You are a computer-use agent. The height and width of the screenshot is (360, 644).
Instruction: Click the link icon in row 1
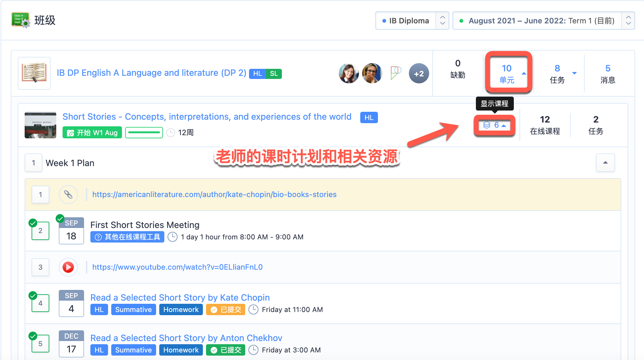click(x=68, y=195)
